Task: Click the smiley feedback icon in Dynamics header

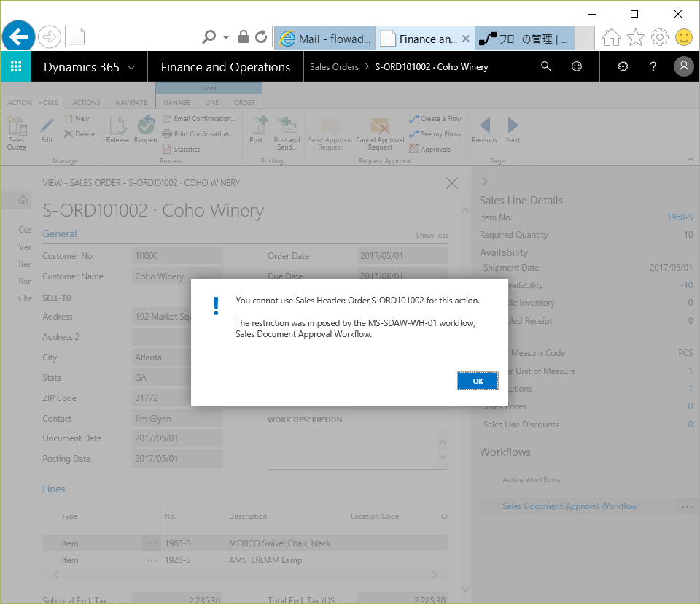Action: 577,66
